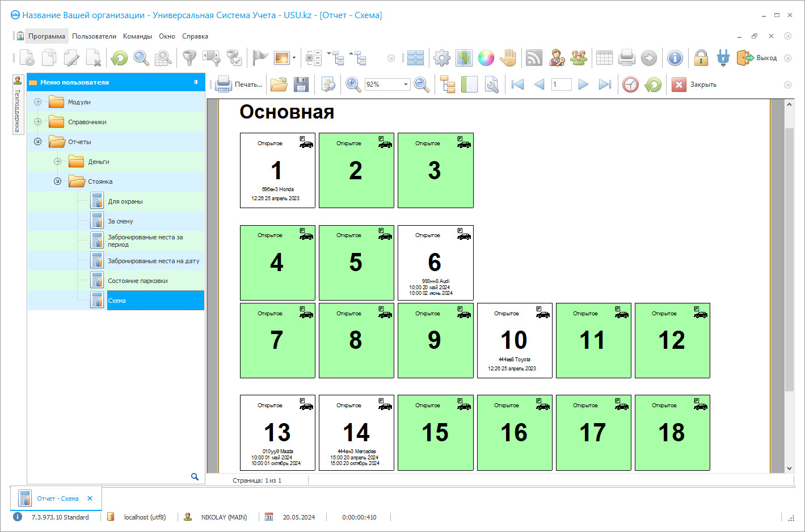The width and height of the screenshot is (805, 532).
Task: Expand the Модули folder node
Action: [37, 102]
